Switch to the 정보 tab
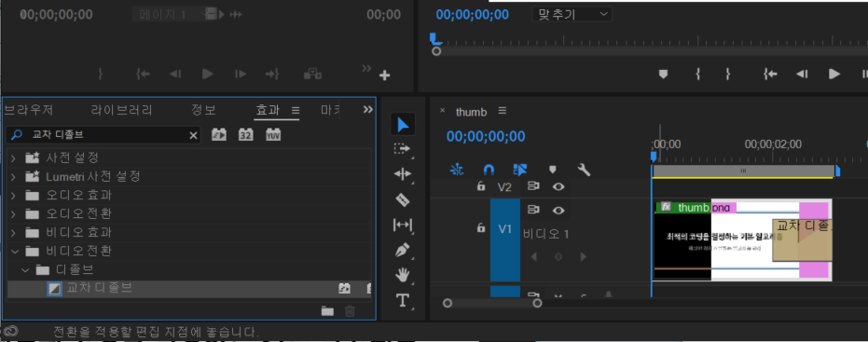Screen dimensions: 868x342 (x=203, y=110)
